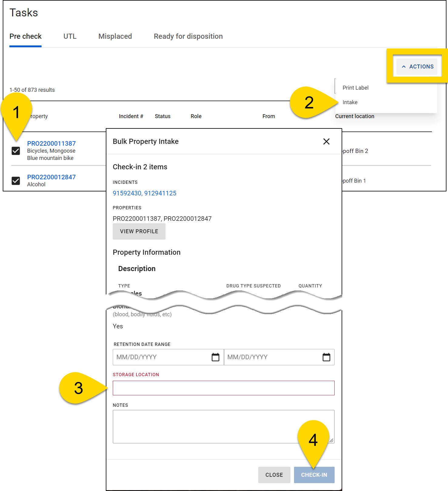Click the Quantity column label
This screenshot has width=448, height=491.
tap(310, 286)
